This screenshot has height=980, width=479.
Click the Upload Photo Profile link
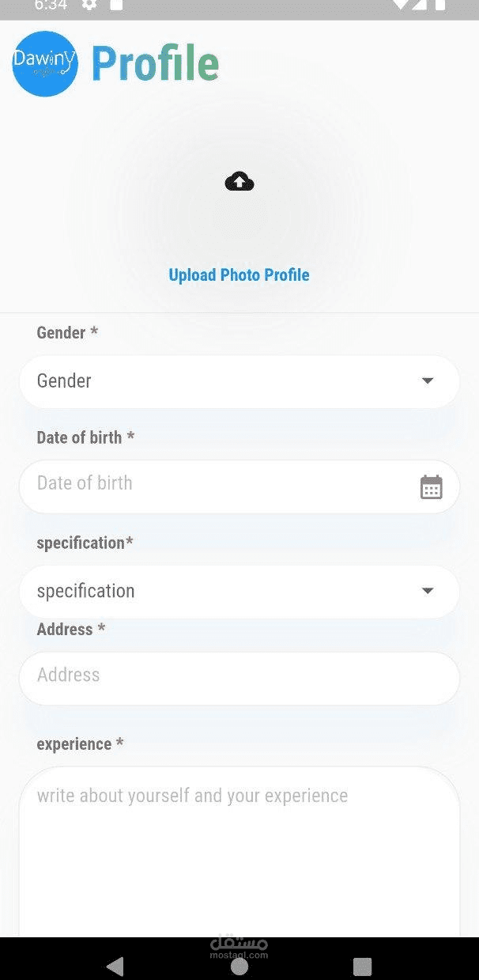(x=239, y=275)
